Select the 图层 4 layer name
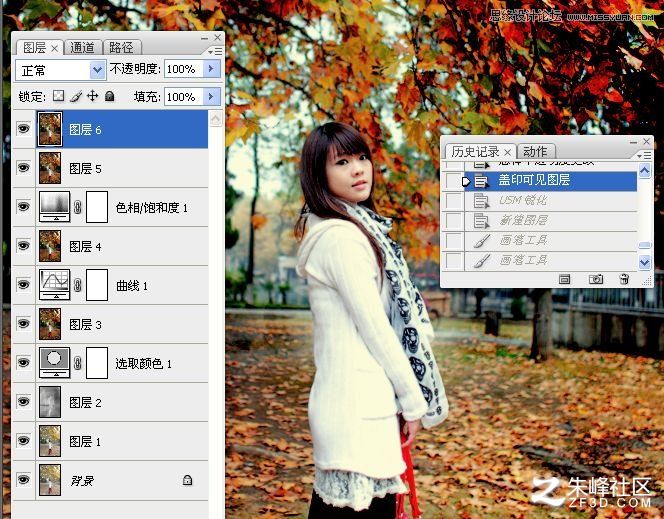This screenshot has height=519, width=664. 86,246
